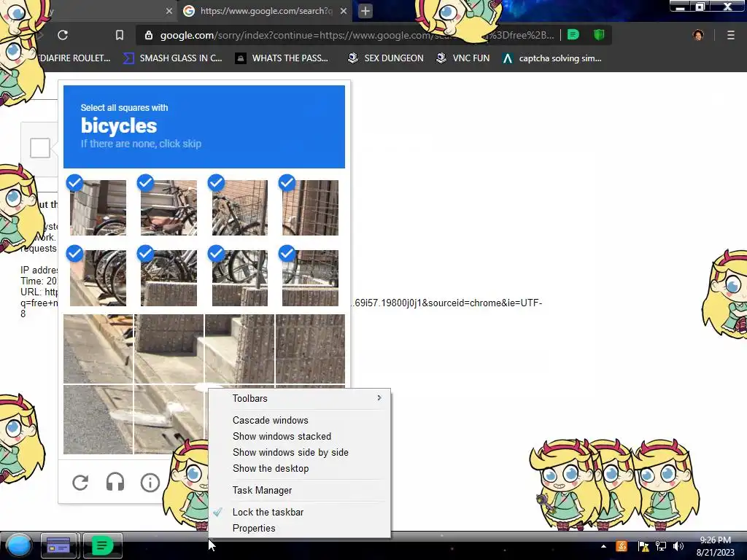
Task: Open the browser hamburger menu
Action: click(x=730, y=35)
